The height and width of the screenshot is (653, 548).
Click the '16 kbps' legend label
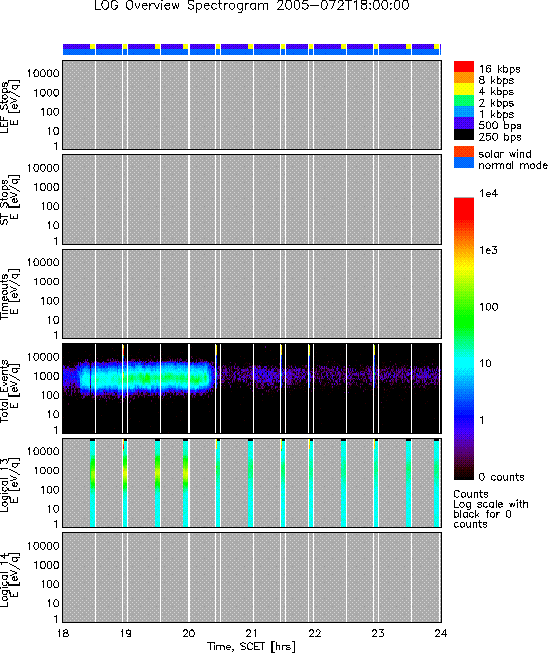click(x=499, y=69)
